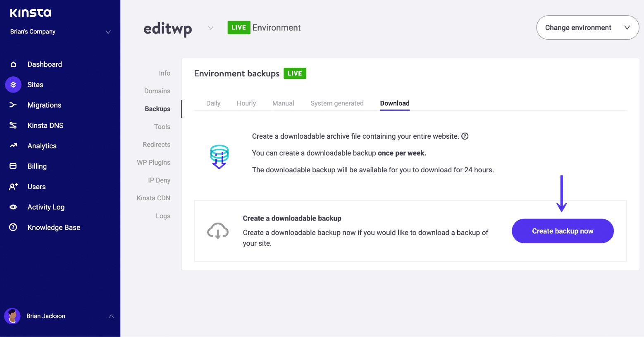Image resolution: width=644 pixels, height=337 pixels.
Task: Open the System generated backups tab
Action: pos(336,103)
